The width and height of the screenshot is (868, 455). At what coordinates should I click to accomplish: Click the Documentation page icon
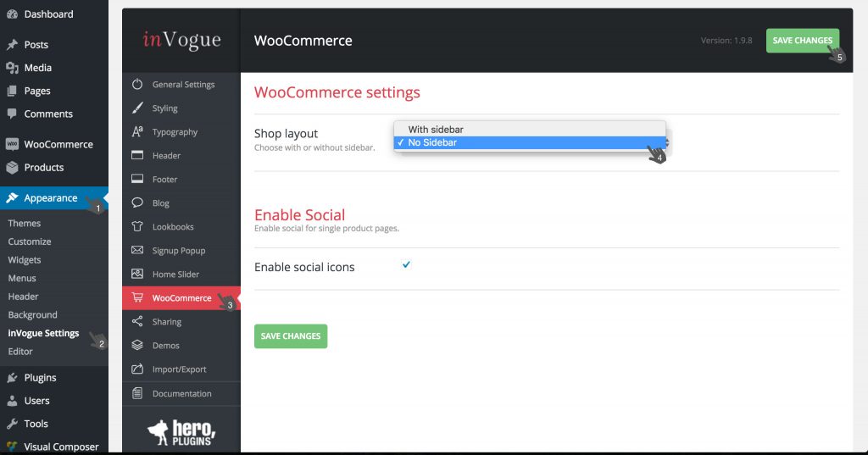[137, 393]
